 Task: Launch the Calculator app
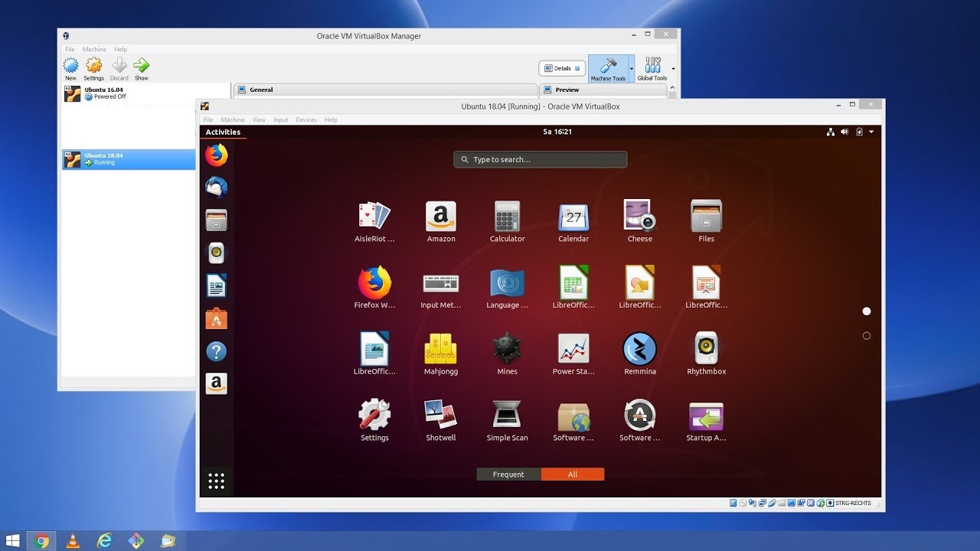(x=507, y=217)
